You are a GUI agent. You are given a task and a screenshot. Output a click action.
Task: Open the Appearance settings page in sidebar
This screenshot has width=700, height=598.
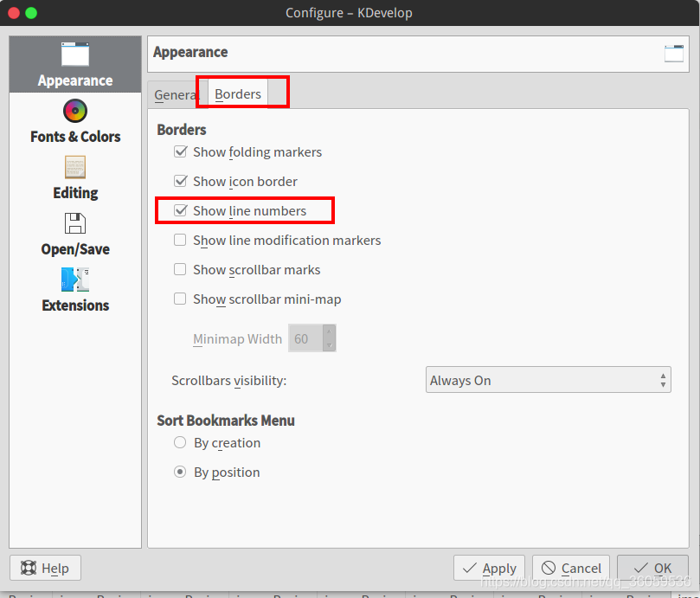[75, 64]
